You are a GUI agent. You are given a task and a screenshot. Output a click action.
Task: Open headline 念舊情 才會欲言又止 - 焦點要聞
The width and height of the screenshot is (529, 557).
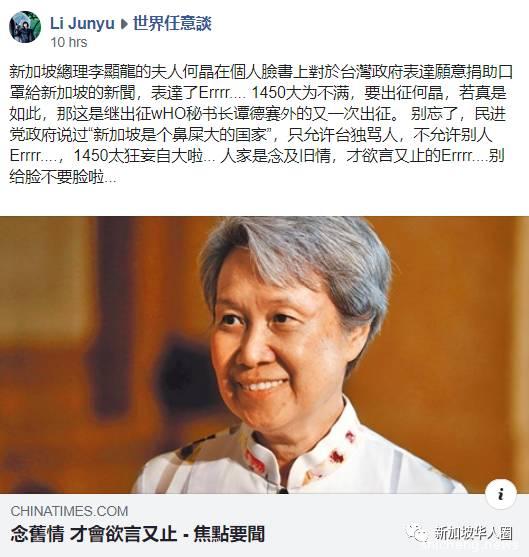138,534
